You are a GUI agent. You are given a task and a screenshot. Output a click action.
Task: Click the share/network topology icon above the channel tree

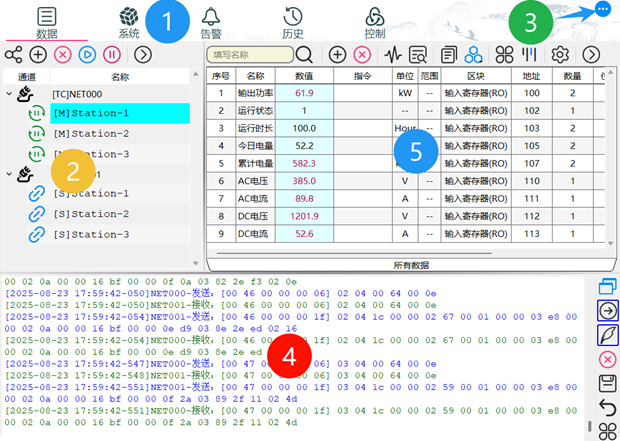click(x=13, y=55)
